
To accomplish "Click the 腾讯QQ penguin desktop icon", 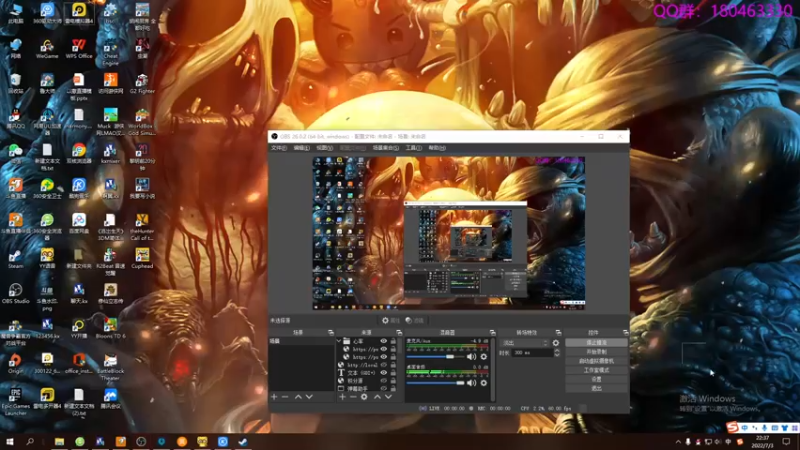I will click(15, 119).
